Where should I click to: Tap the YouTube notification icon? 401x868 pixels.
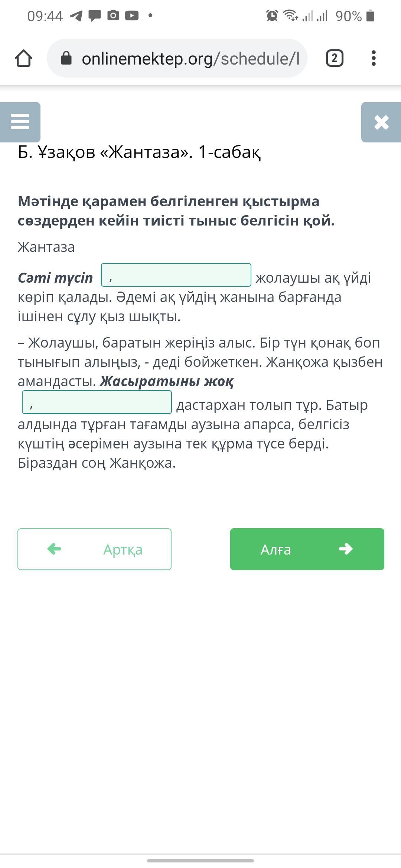coord(131,16)
